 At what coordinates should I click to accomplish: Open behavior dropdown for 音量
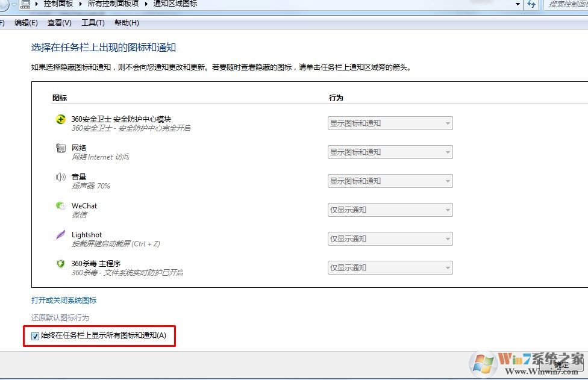pos(390,181)
